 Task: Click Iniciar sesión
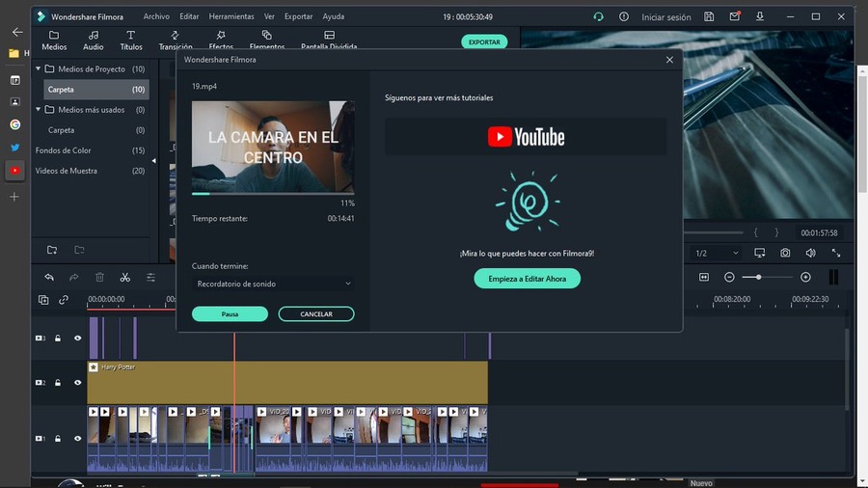665,17
